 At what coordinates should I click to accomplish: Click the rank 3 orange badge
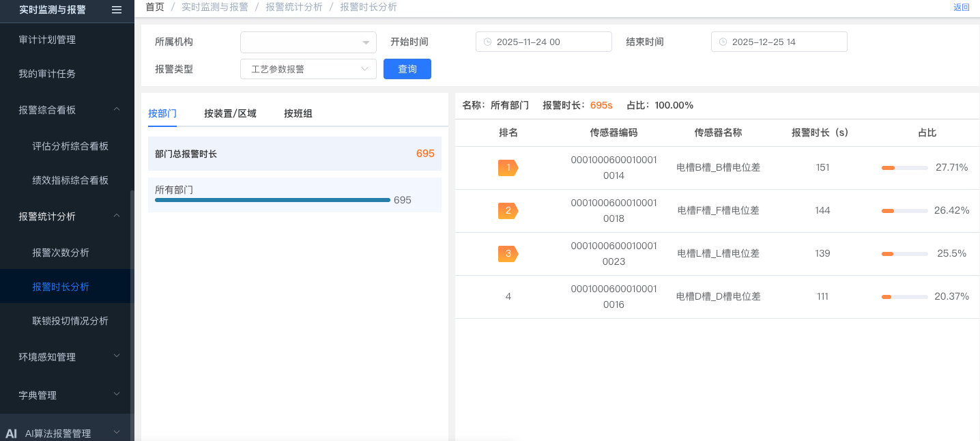point(508,253)
